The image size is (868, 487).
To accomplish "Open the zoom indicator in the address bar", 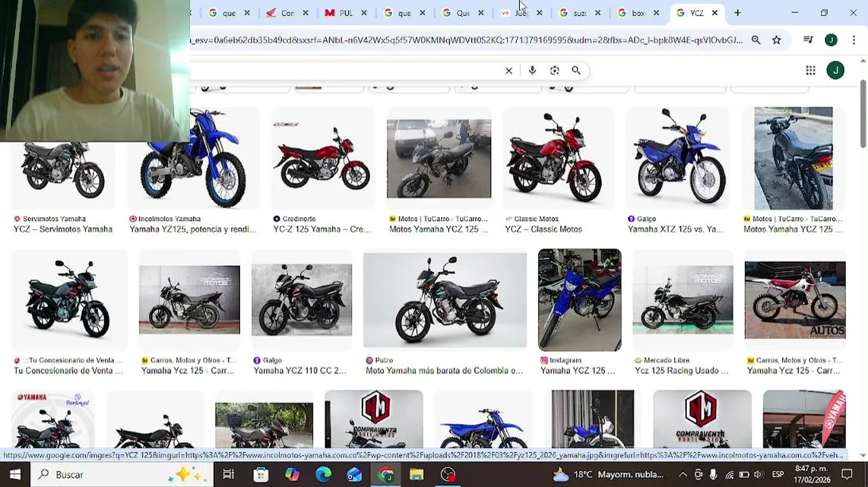I will [756, 40].
